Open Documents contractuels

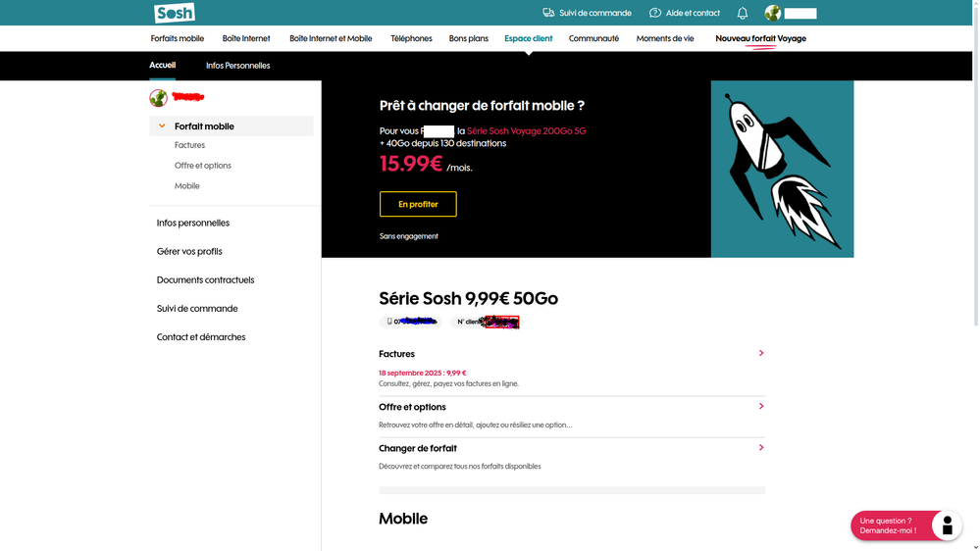click(x=206, y=279)
